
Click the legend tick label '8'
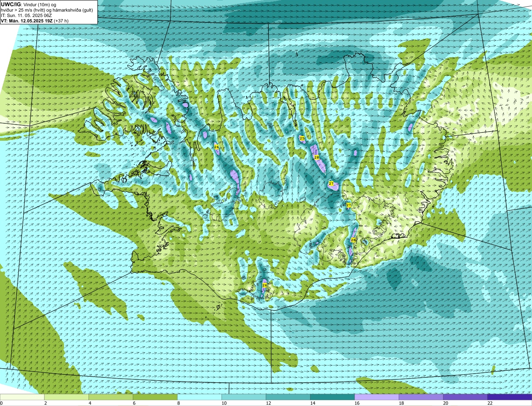point(179,403)
